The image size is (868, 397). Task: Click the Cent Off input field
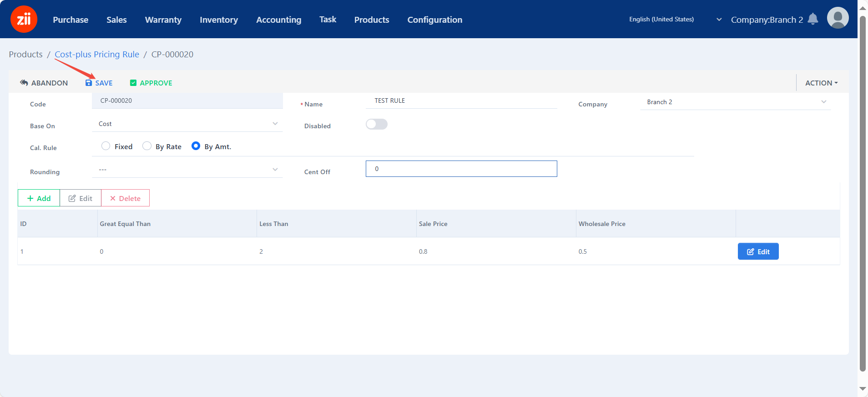coord(461,169)
